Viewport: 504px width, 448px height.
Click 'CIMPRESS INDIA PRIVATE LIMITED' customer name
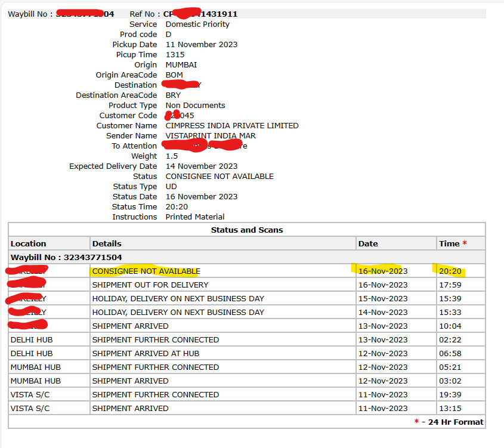pos(232,126)
